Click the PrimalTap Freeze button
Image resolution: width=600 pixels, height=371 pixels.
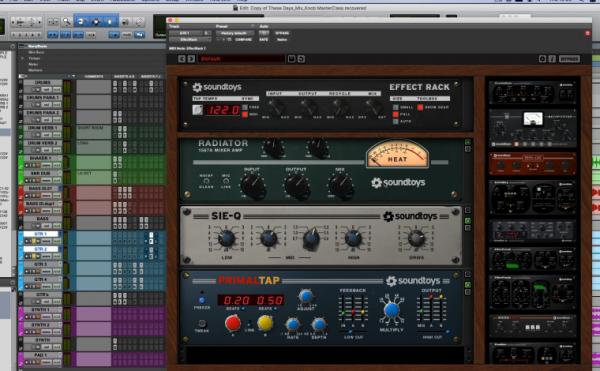202,300
